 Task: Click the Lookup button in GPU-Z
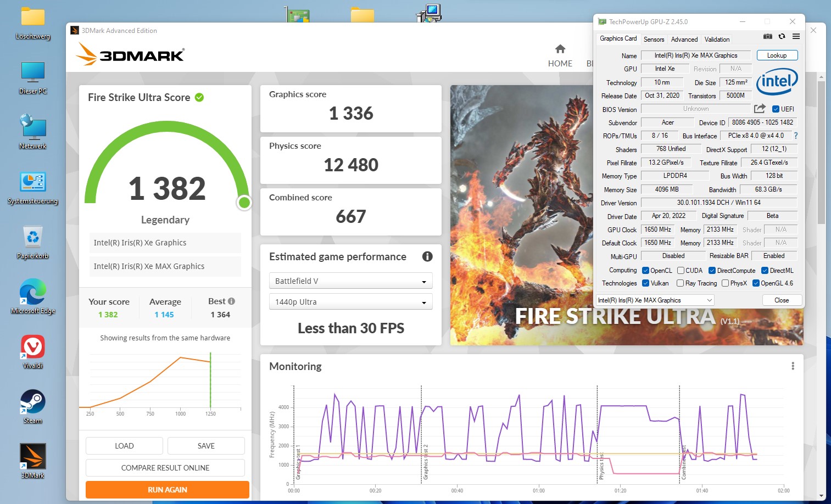tap(777, 55)
